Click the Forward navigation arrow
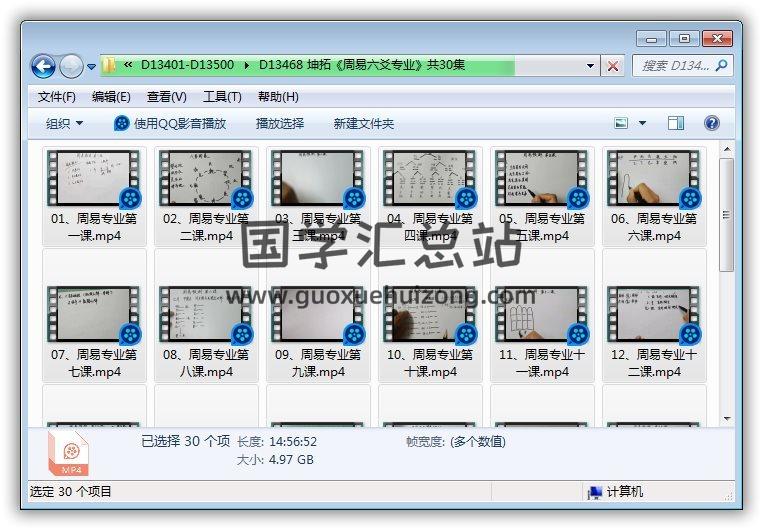763x530 pixels. [x=71, y=66]
